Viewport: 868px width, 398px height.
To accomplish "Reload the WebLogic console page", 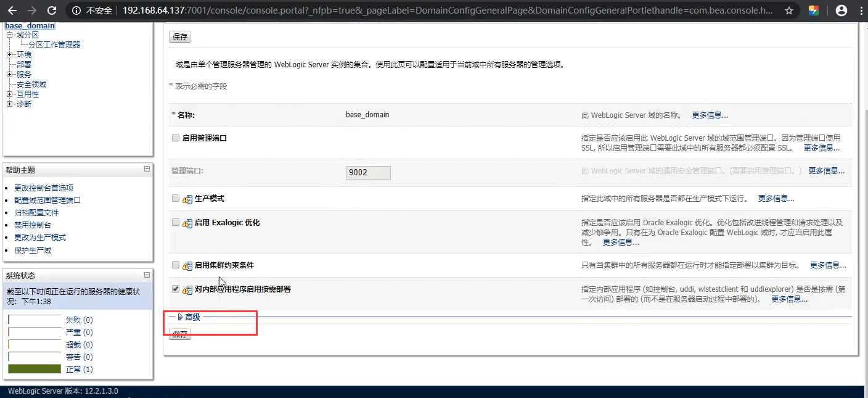I will pos(52,10).
